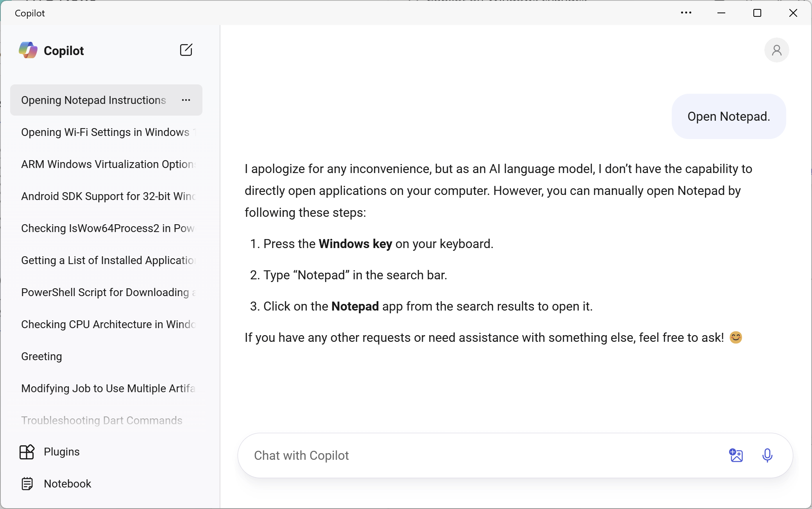The height and width of the screenshot is (509, 812).
Task: Click the image attachment icon in chat
Action: pyautogui.click(x=736, y=455)
